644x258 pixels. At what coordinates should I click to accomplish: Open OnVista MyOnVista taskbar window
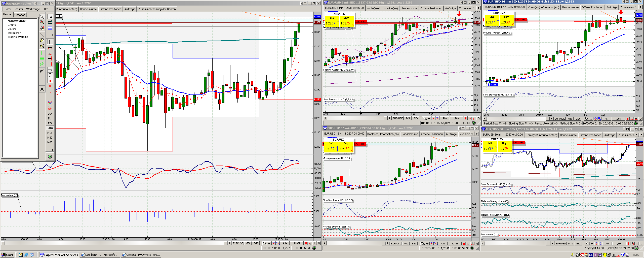point(141,255)
